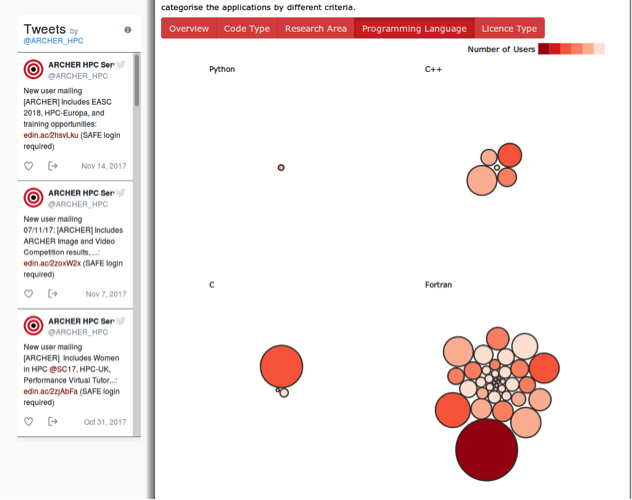
Task: Open the @SC17 mention link
Action: pyautogui.click(x=65, y=370)
